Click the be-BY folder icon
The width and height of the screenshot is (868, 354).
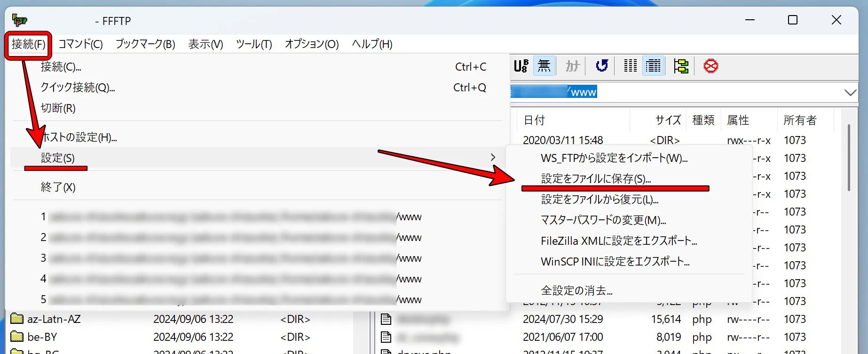(x=17, y=337)
